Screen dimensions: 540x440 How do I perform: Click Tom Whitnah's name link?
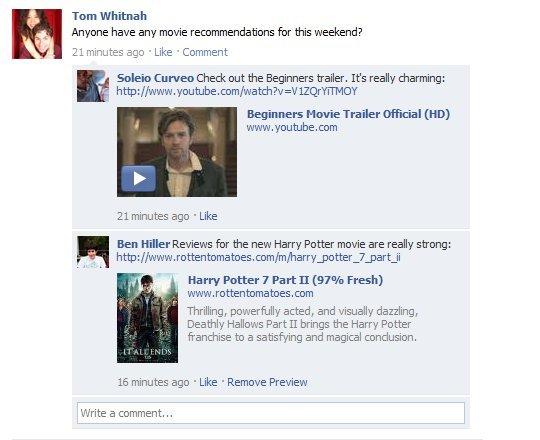pos(110,16)
